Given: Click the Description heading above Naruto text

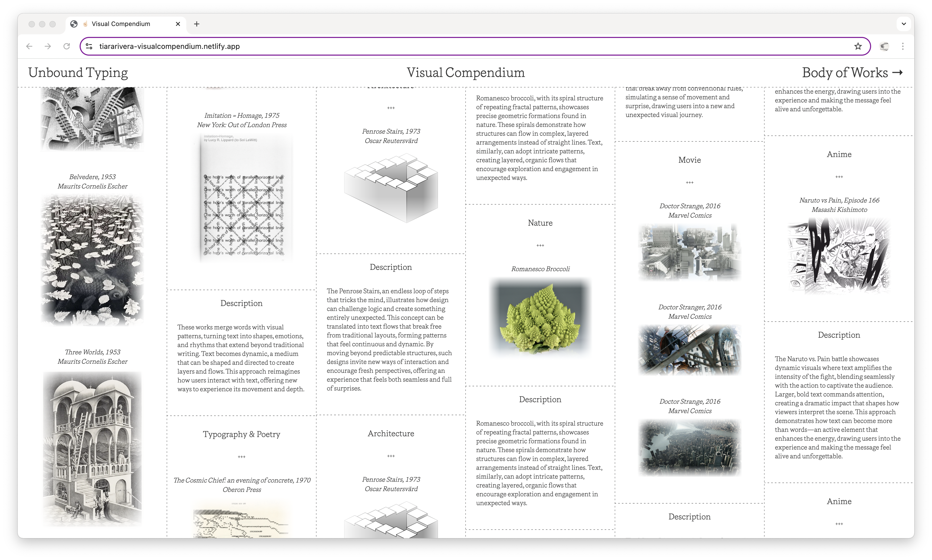Looking at the screenshot, I should 839,335.
